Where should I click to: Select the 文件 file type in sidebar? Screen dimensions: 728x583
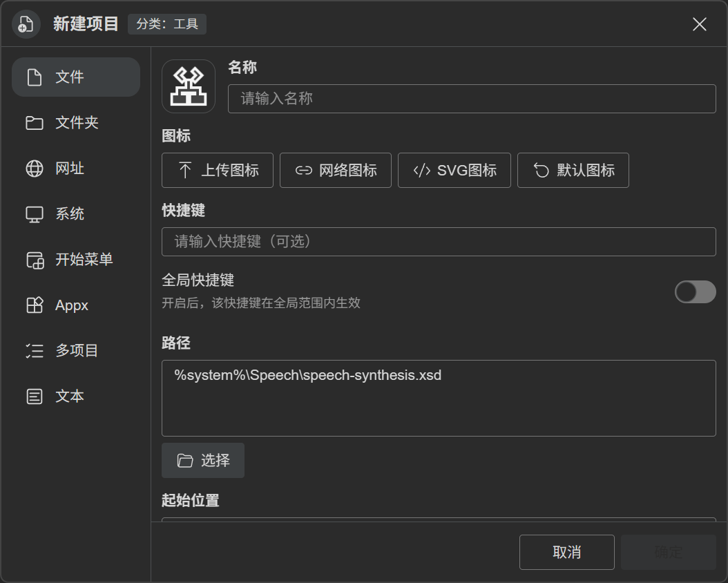[76, 77]
